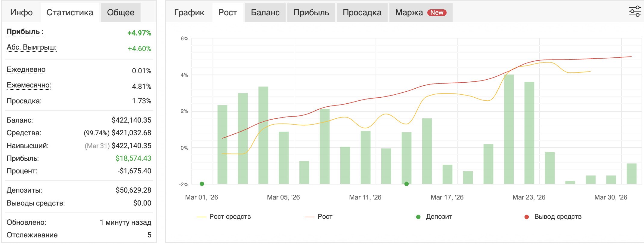Show the Прибыль chart tab

(311, 13)
